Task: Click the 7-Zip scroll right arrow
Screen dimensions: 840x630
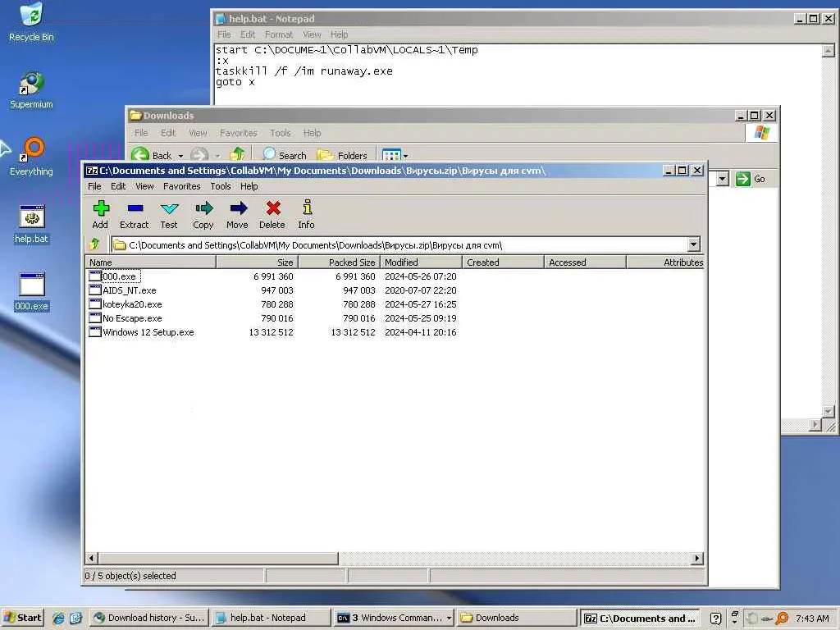Action: (697, 558)
